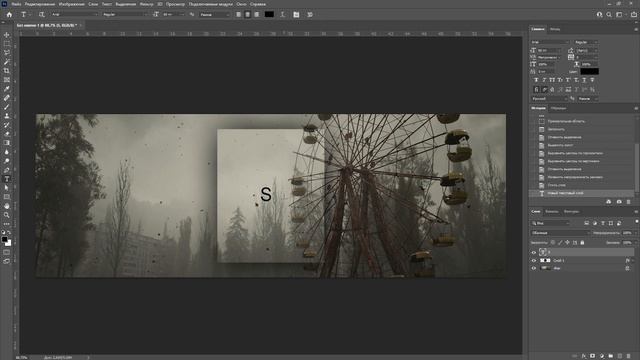Viewport: 640px width, 360px height.
Task: Toggle Faux Bold in Character panel
Action: (536, 80)
